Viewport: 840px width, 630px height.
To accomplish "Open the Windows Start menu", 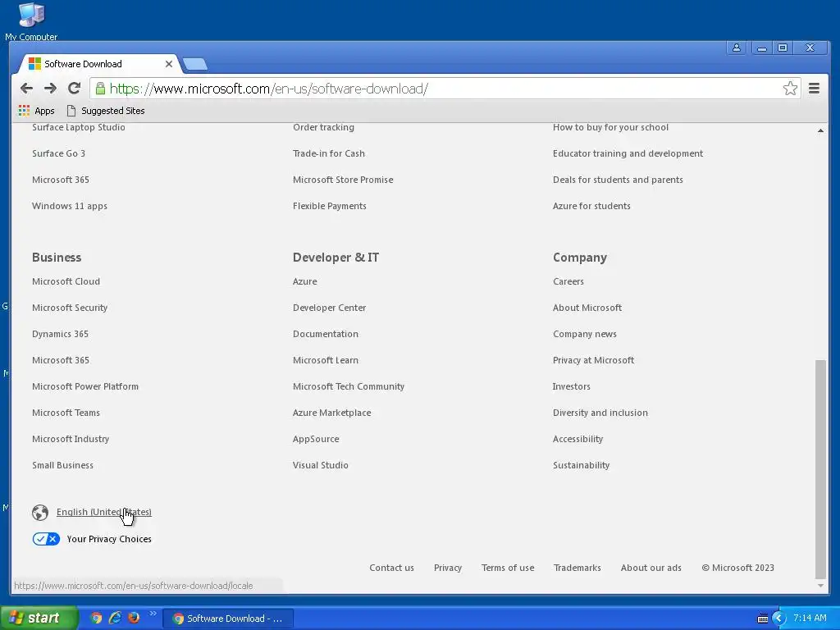I will point(38,618).
